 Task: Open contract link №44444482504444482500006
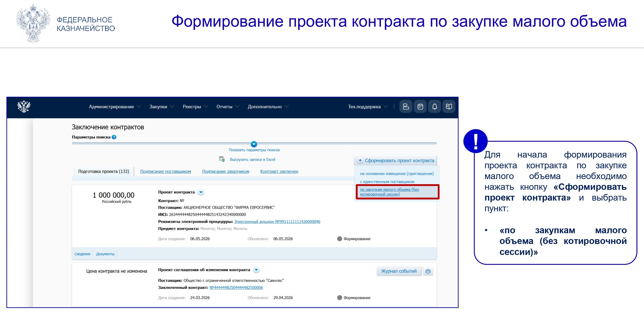(x=236, y=287)
